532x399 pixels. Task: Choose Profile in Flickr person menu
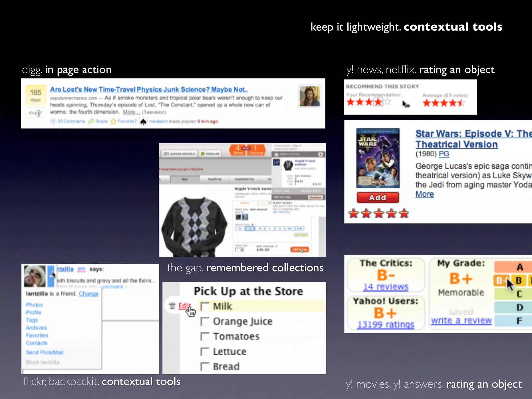pyautogui.click(x=34, y=312)
